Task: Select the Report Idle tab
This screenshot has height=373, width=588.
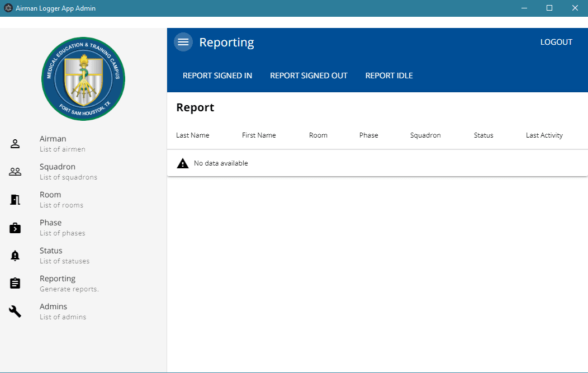Action: 389,75
